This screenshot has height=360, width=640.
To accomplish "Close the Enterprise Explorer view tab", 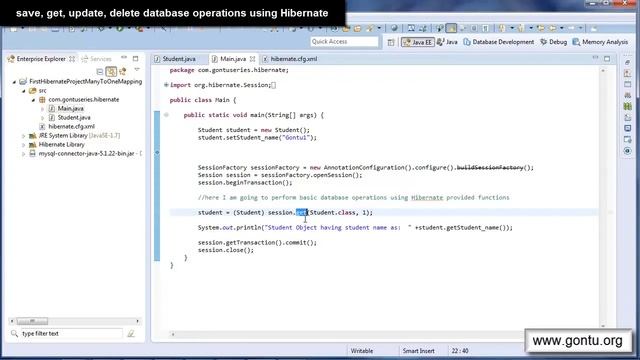I will (72, 59).
